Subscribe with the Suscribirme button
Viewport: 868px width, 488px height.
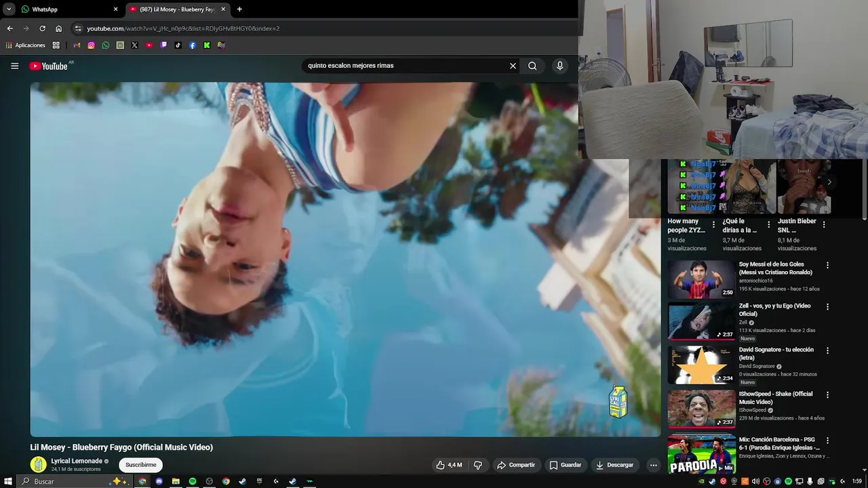pos(140,465)
